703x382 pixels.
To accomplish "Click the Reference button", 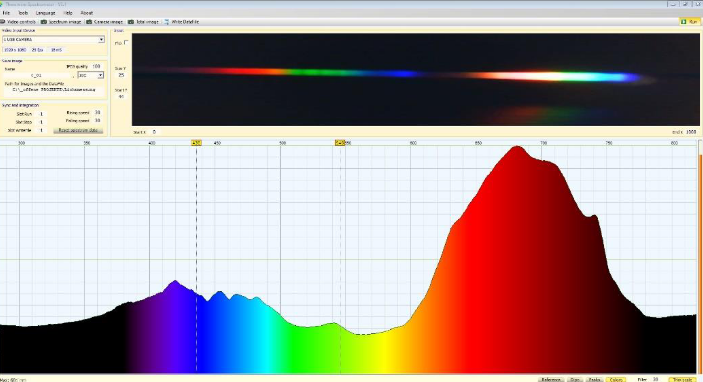I will [x=551, y=379].
